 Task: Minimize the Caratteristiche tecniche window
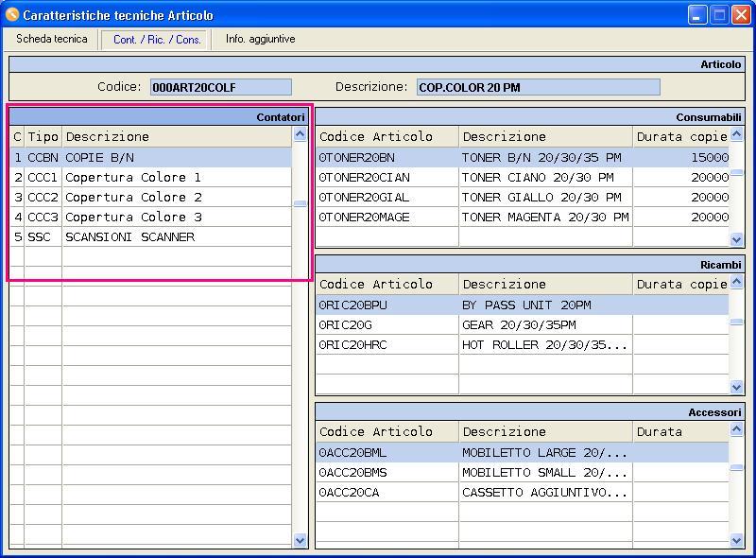coord(696,15)
